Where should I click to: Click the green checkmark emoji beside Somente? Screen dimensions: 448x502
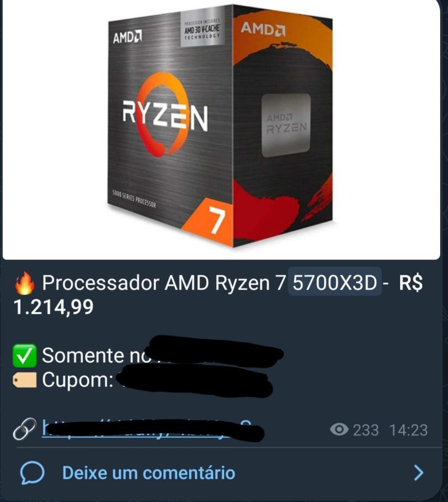[x=24, y=355]
